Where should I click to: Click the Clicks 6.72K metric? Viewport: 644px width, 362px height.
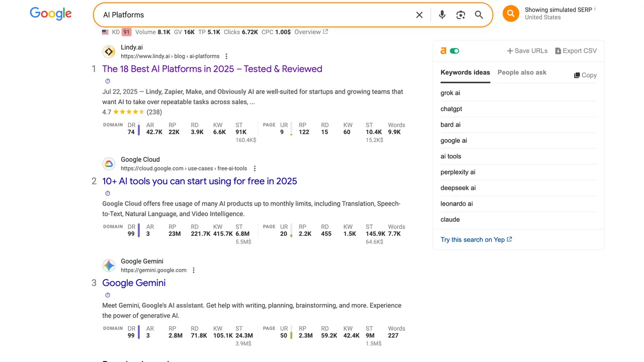click(241, 32)
